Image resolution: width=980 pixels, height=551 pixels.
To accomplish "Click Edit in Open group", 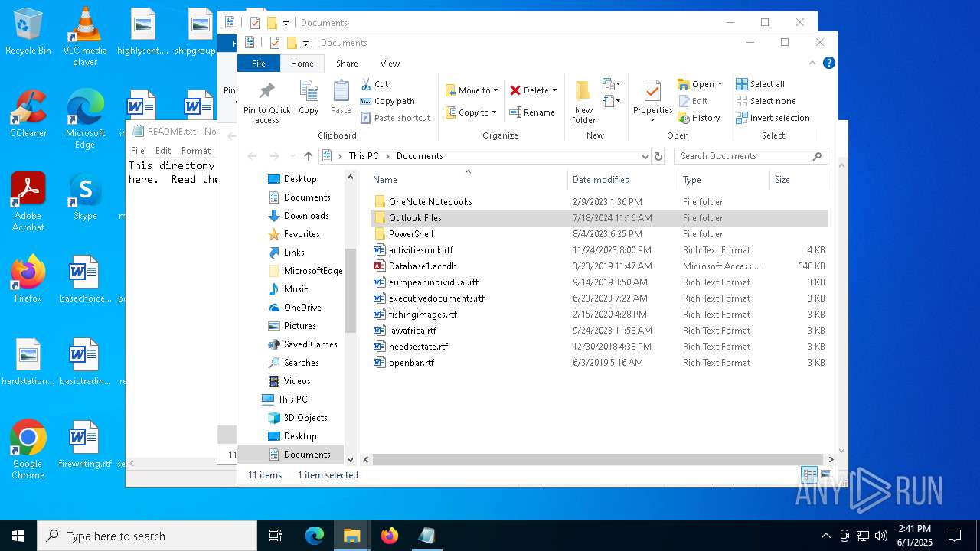I will pos(693,101).
